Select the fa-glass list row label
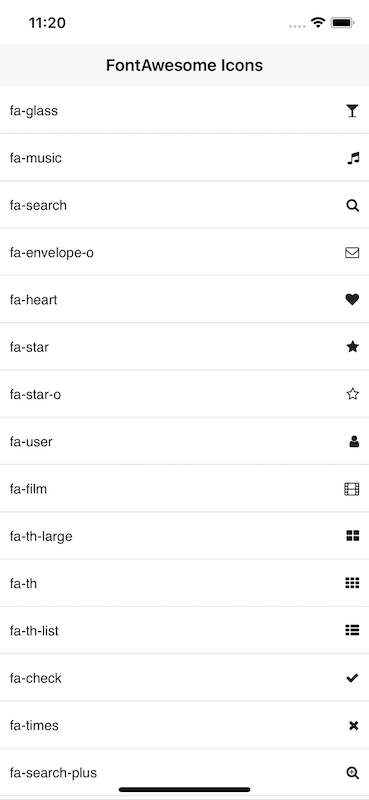Image resolution: width=369 pixels, height=800 pixels. pos(34,111)
